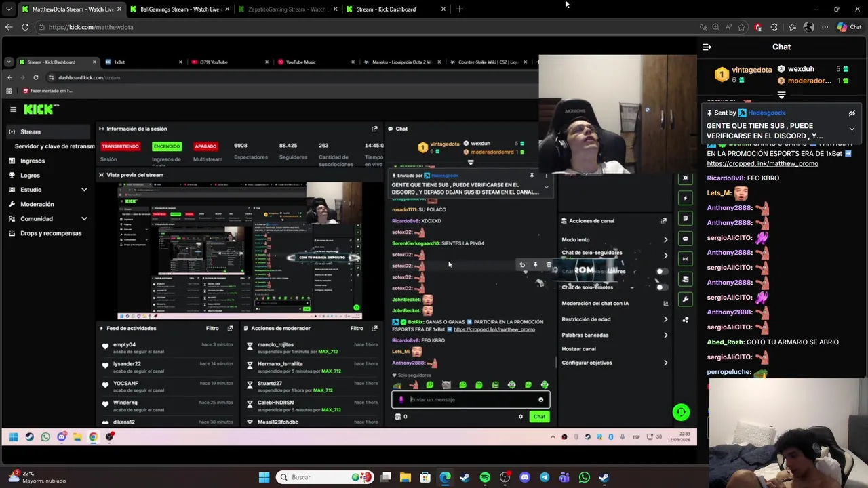868x488 pixels.
Task: Expand Palabras baneadas option arrow
Action: click(665, 335)
